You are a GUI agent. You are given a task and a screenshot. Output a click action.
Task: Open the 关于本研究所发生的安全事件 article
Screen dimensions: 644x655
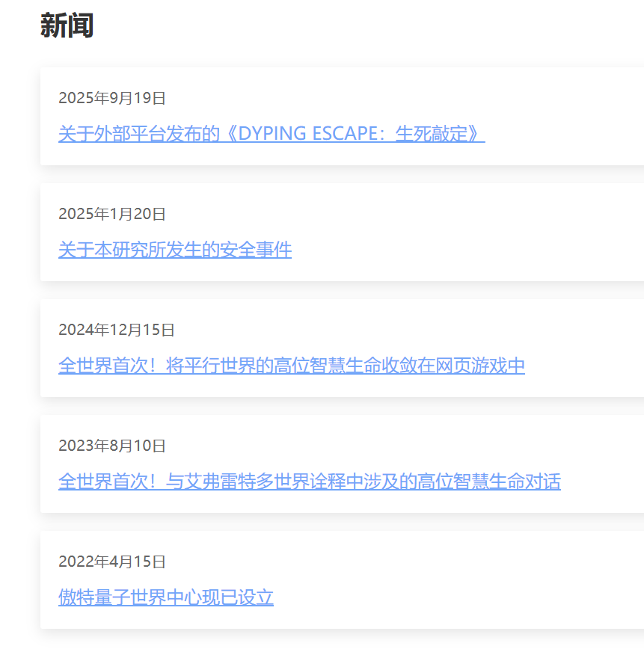click(x=174, y=250)
